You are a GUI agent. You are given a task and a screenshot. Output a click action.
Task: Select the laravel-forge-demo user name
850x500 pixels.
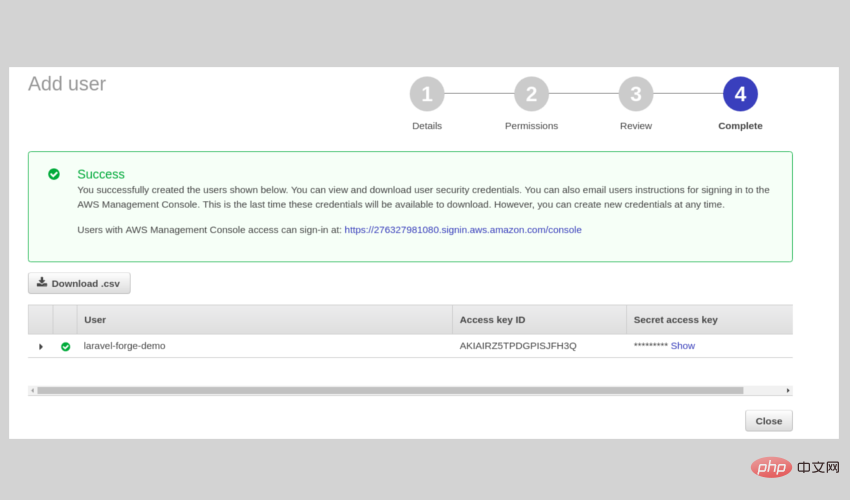[x=124, y=345]
